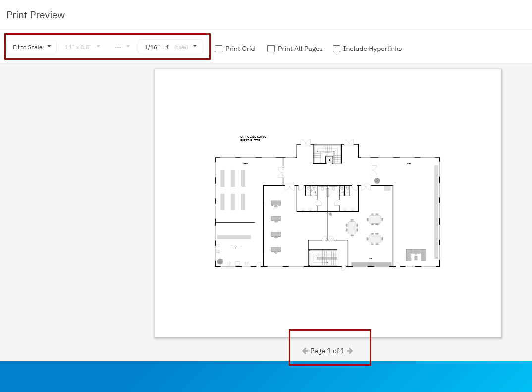
Task: Click the long gray counter along right wall
Action: coord(436,212)
